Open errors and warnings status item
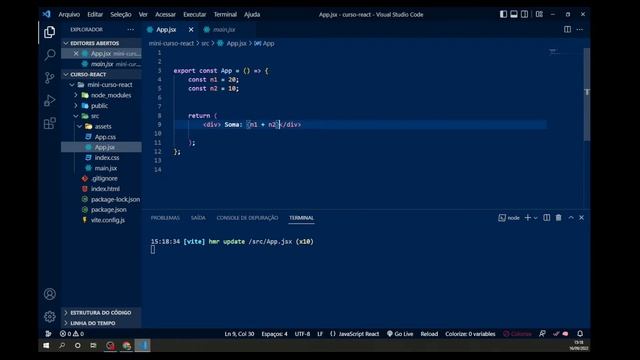This screenshot has width=640, height=360. (71, 333)
